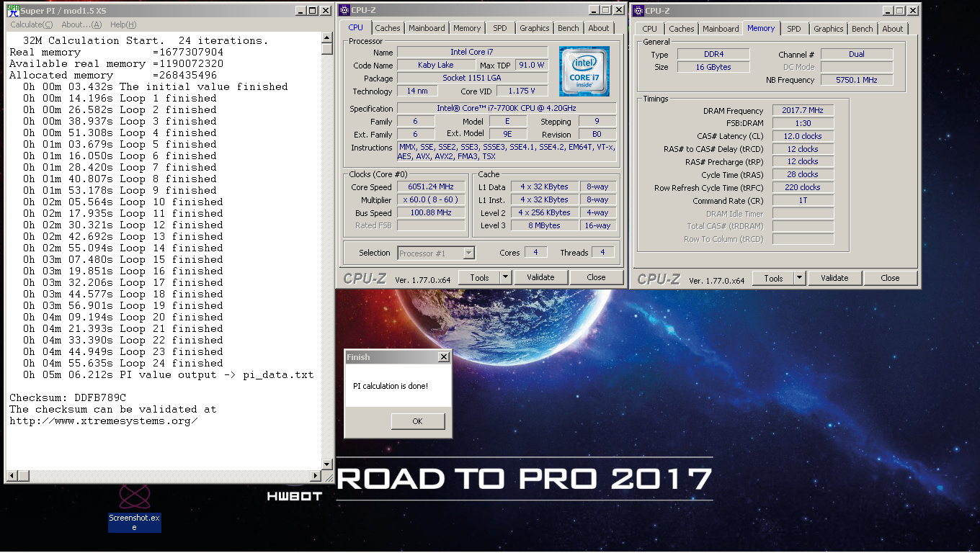Click the PI value output pi_data.txt line

(169, 374)
